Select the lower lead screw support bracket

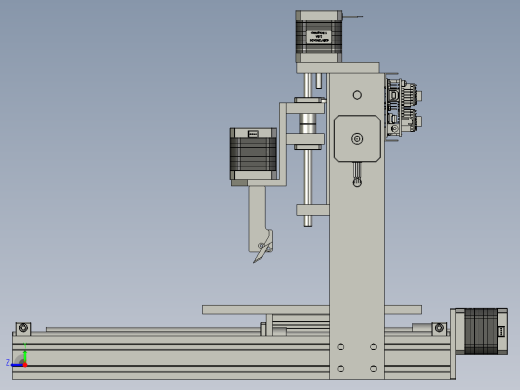pyautogui.click(x=313, y=210)
